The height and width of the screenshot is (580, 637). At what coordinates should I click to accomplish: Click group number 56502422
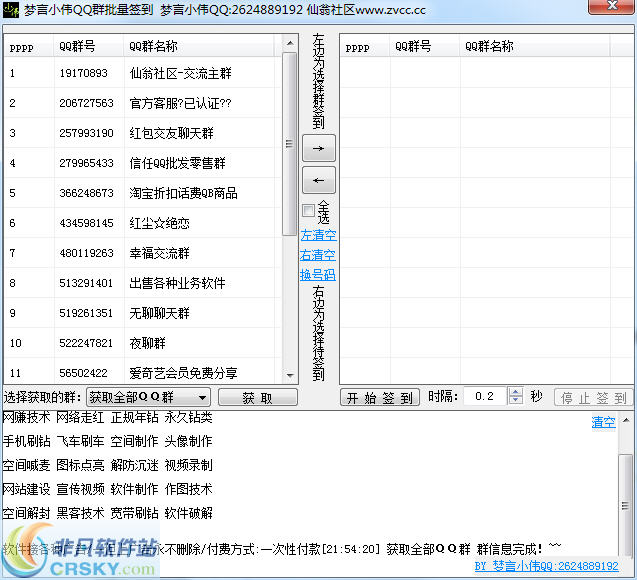[x=83, y=373]
